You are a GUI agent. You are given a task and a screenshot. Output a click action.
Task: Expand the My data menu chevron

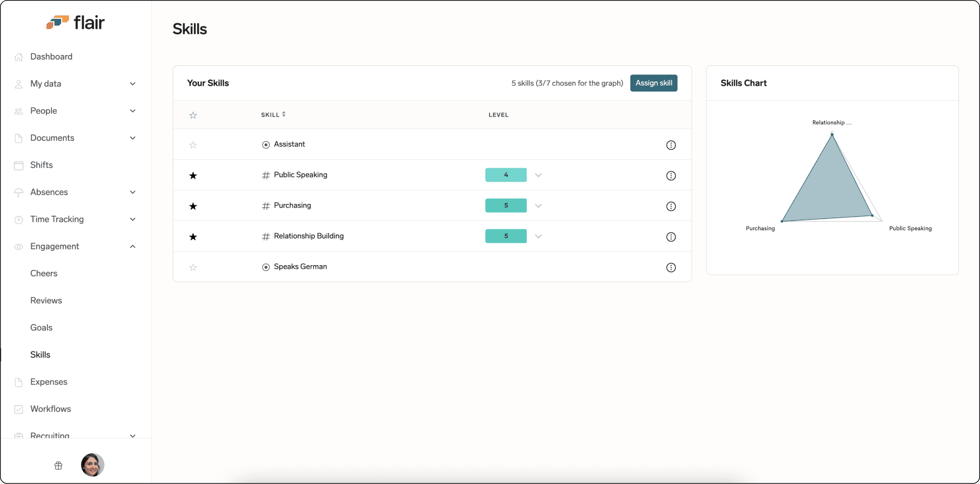point(133,84)
